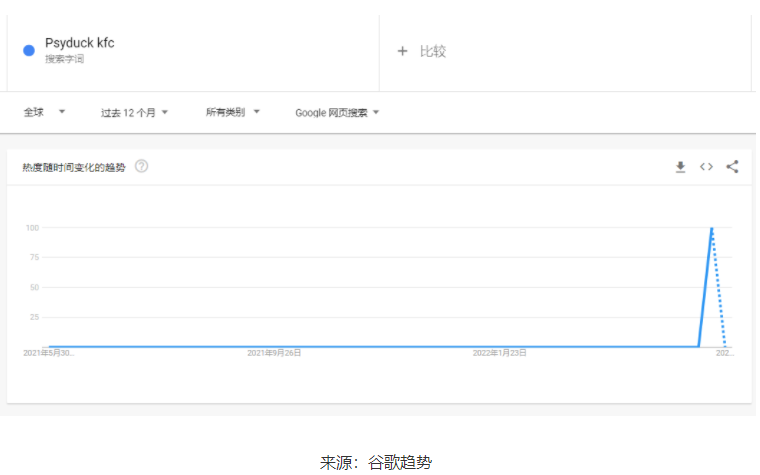
Task: Add a comparison term via 比较
Action: point(433,51)
